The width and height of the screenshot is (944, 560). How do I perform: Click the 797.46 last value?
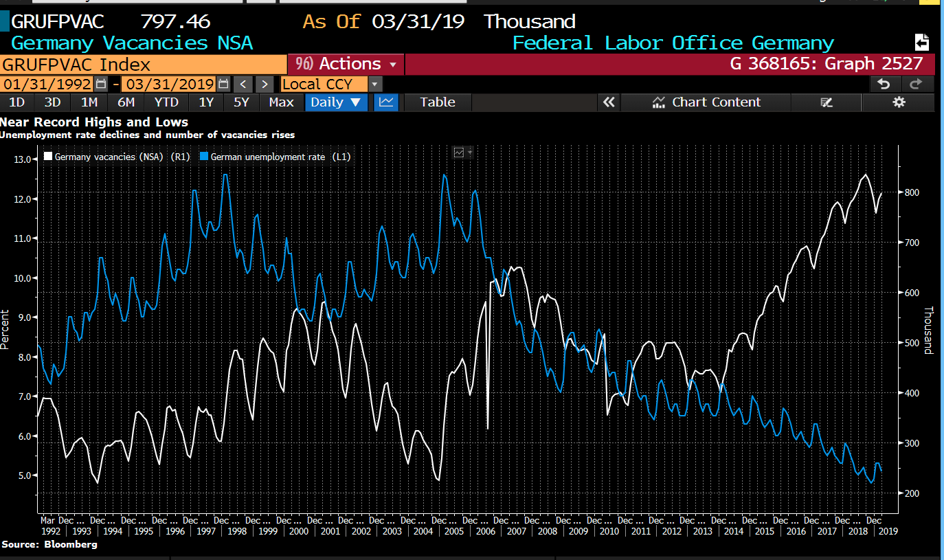[x=175, y=21]
